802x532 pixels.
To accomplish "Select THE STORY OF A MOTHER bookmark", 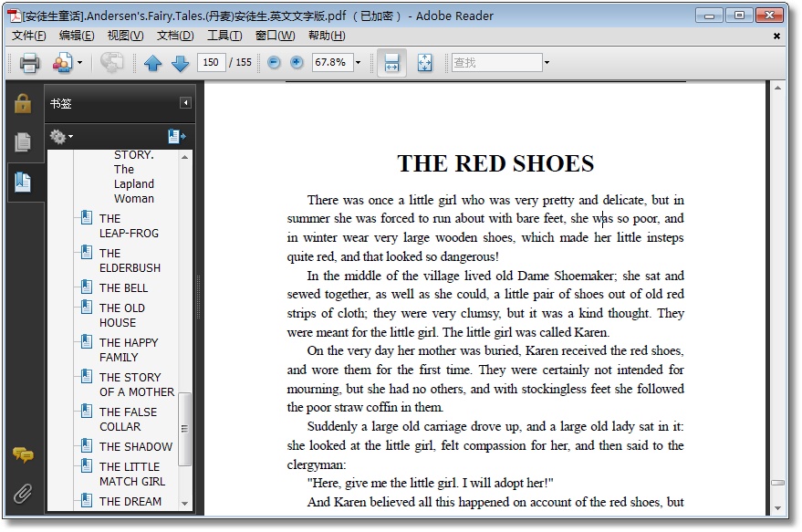I will click(137, 385).
